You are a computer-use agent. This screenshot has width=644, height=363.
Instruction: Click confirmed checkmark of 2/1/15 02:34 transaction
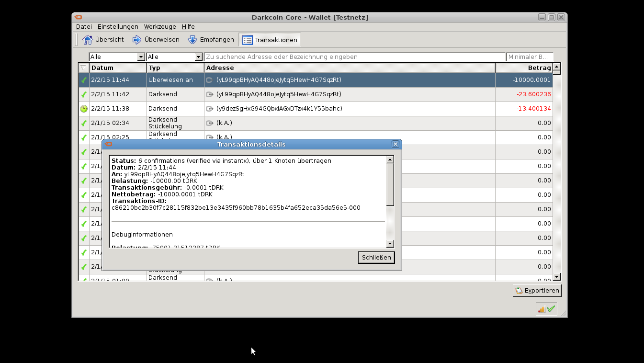point(84,124)
